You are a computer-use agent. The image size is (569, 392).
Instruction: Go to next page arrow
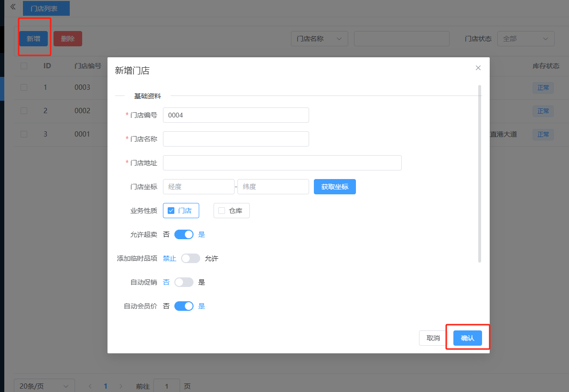coord(121,386)
